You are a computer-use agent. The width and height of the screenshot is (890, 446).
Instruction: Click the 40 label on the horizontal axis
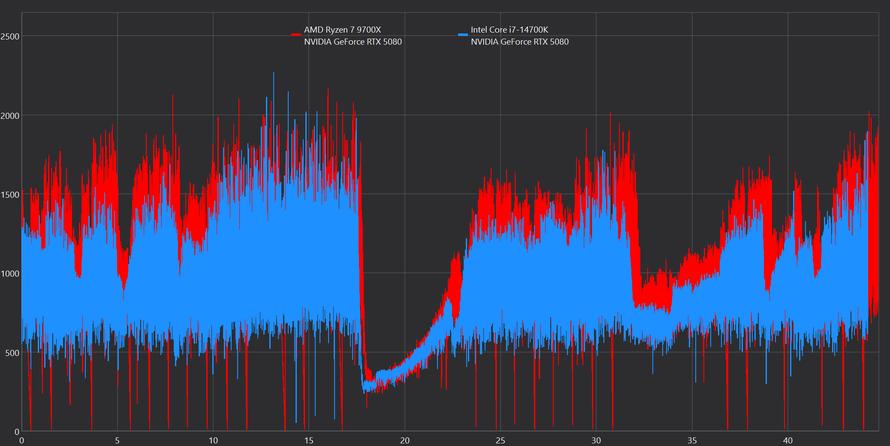point(788,439)
